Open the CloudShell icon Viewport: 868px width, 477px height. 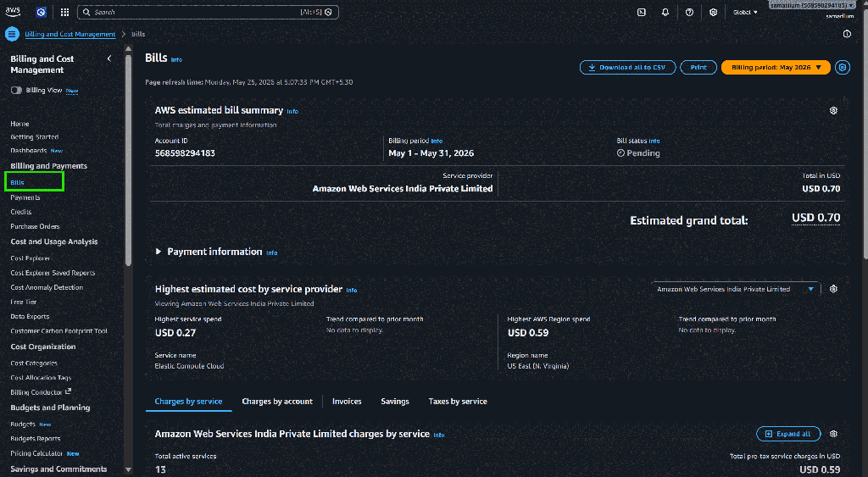point(642,12)
